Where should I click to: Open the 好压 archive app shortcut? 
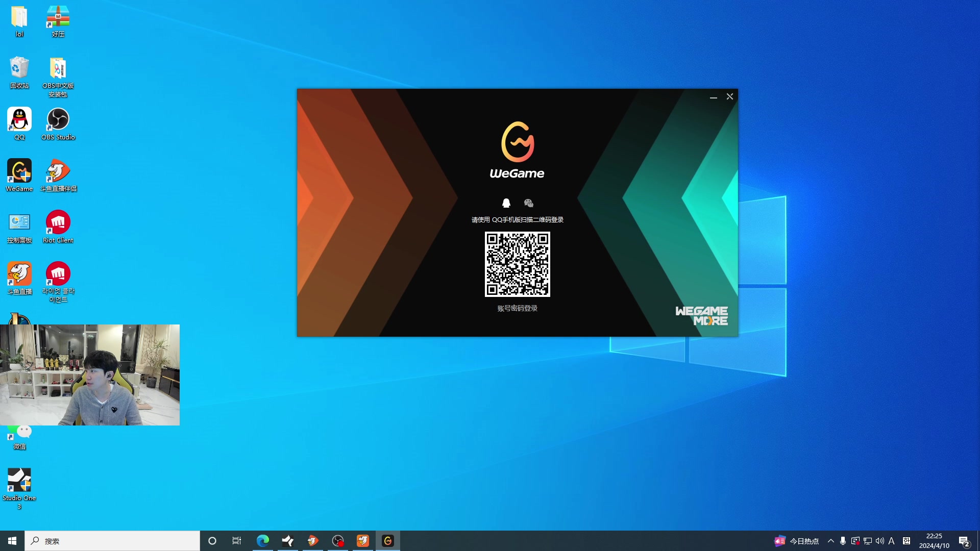tap(58, 21)
